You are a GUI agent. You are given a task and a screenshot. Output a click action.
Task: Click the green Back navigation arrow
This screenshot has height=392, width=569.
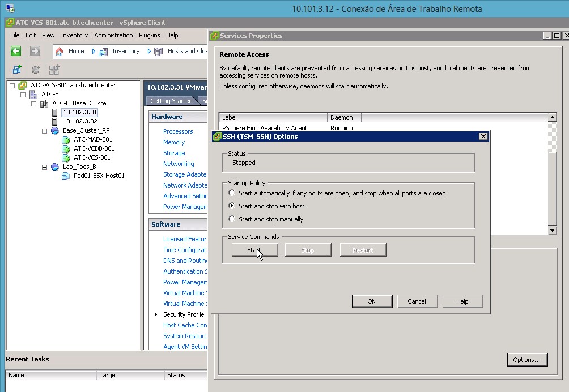click(16, 51)
